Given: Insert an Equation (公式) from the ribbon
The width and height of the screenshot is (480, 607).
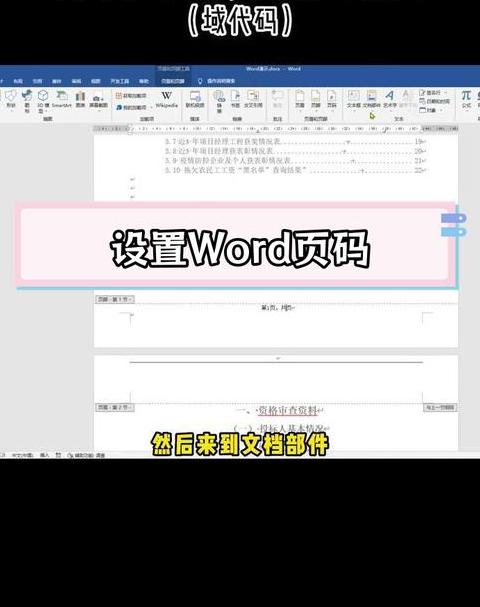Looking at the screenshot, I should point(466,99).
